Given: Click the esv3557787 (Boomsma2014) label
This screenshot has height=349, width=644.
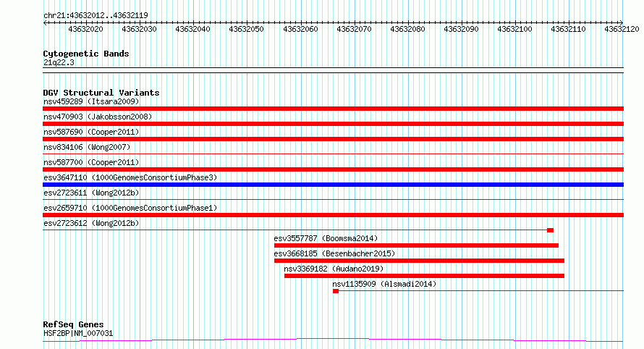Looking at the screenshot, I should coord(326,238).
